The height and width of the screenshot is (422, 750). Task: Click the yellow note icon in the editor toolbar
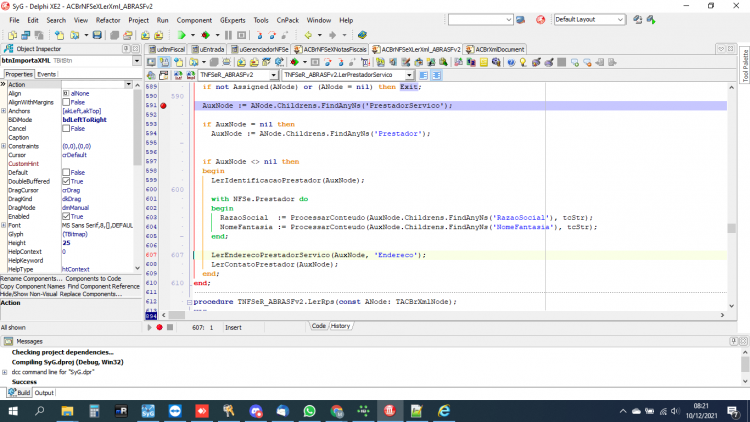point(484,62)
